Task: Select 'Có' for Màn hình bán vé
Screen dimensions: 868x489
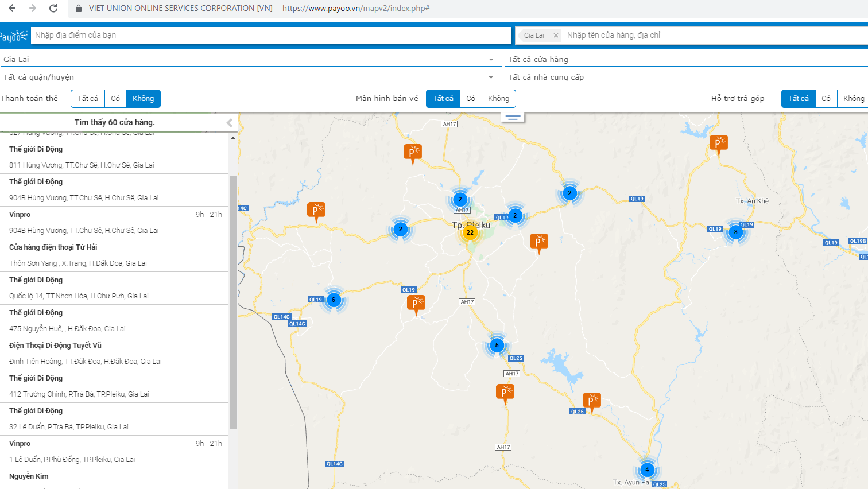Action: pyautogui.click(x=471, y=99)
